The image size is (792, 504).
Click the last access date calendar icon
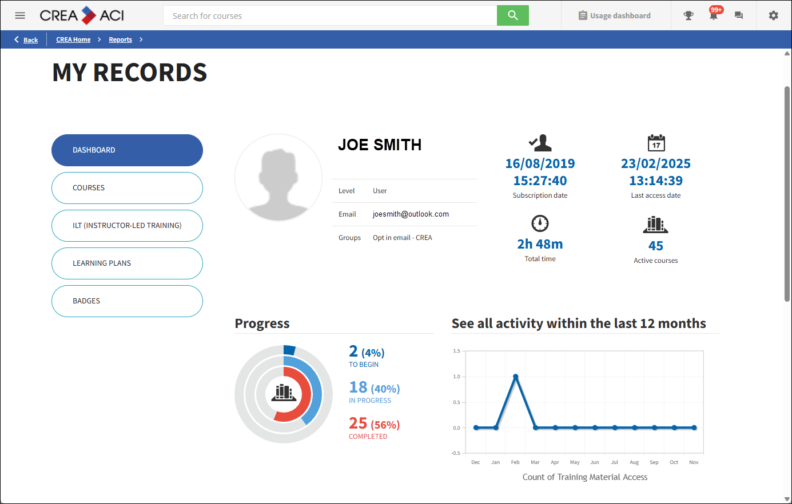(x=656, y=143)
